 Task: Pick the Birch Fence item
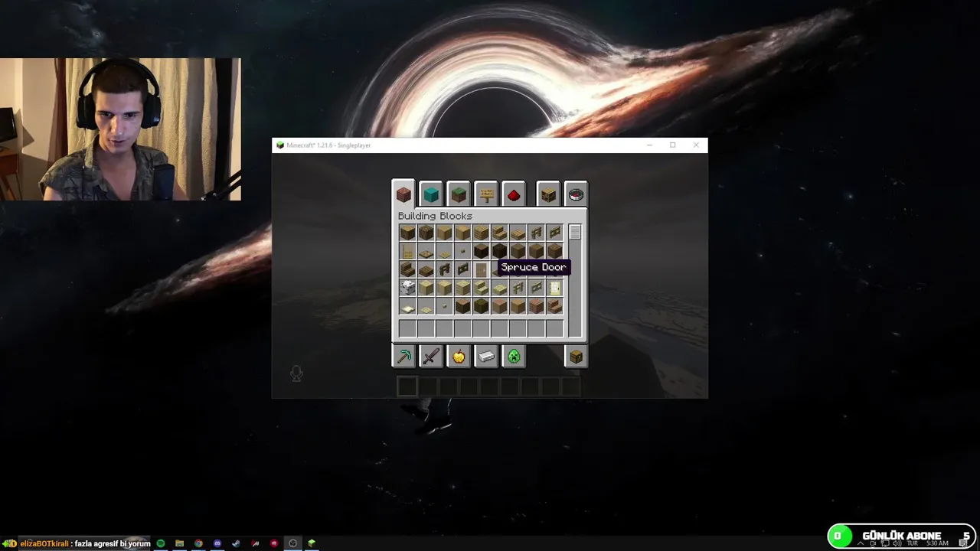coord(518,288)
